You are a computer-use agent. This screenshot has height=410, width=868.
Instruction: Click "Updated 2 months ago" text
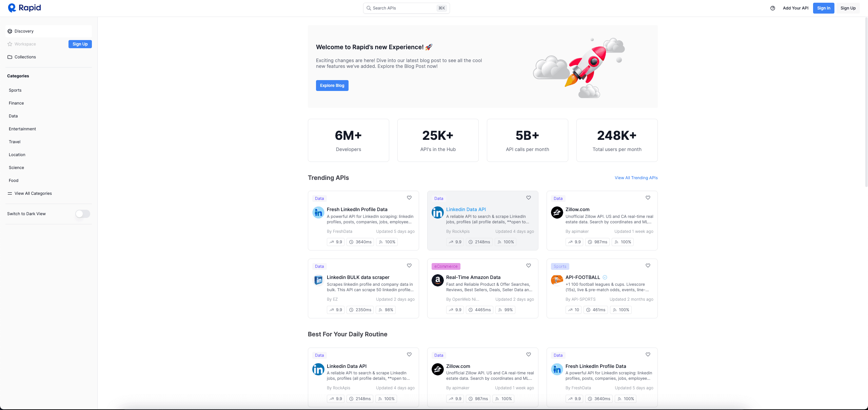pos(631,299)
